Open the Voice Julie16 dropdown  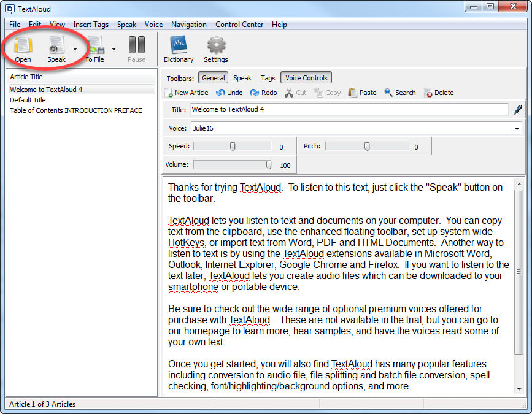click(517, 129)
